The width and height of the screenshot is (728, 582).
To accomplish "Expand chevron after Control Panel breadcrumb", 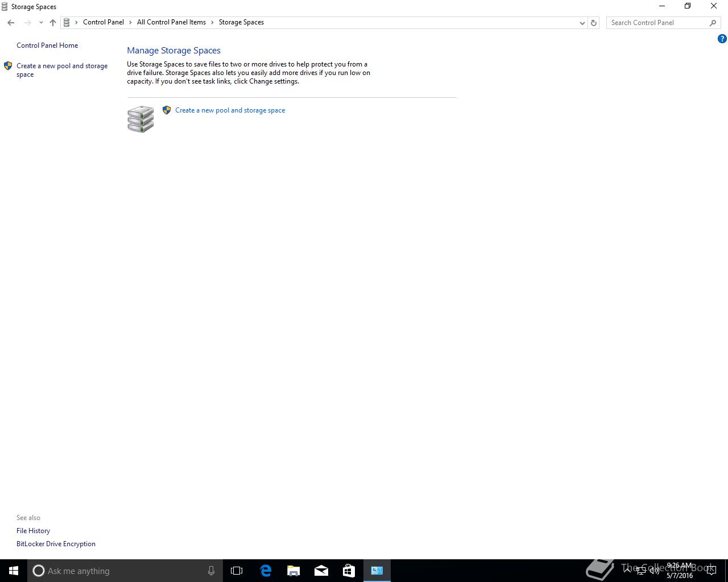I will pos(131,22).
